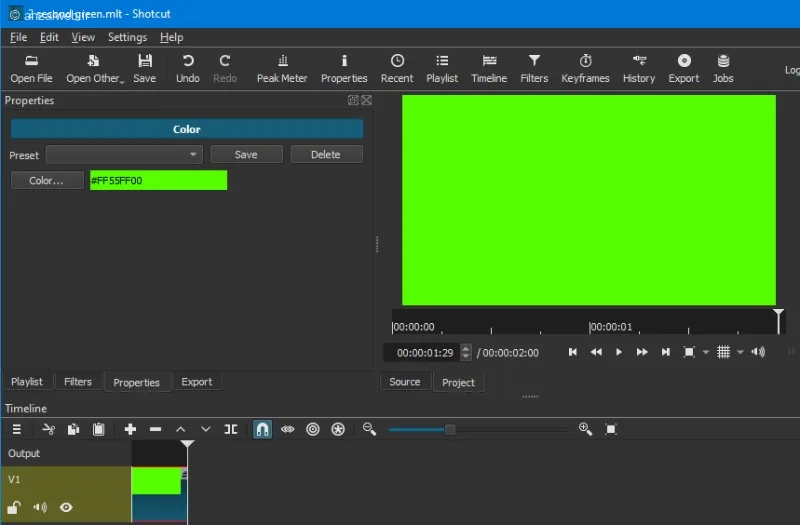Show the Peak Meter panel
Image resolution: width=800 pixels, height=525 pixels.
point(282,69)
